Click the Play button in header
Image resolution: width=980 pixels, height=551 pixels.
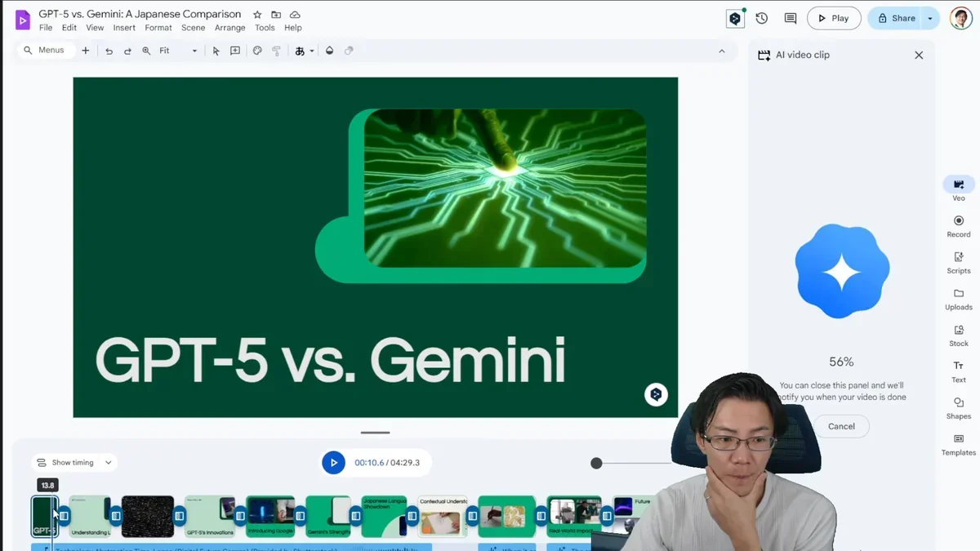(x=834, y=18)
